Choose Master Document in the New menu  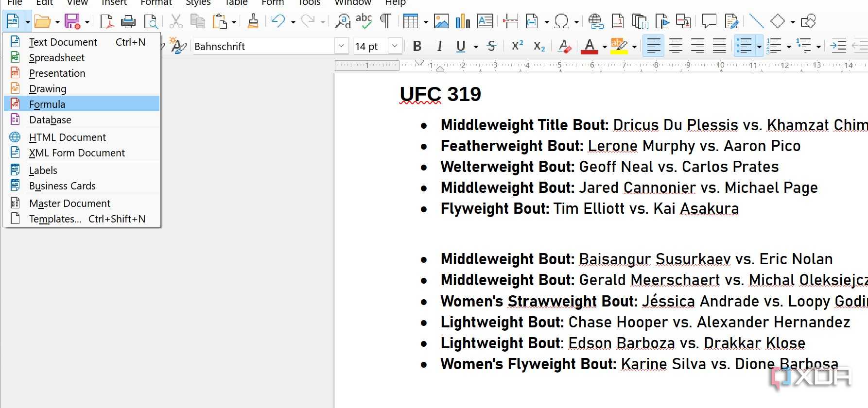(x=82, y=203)
